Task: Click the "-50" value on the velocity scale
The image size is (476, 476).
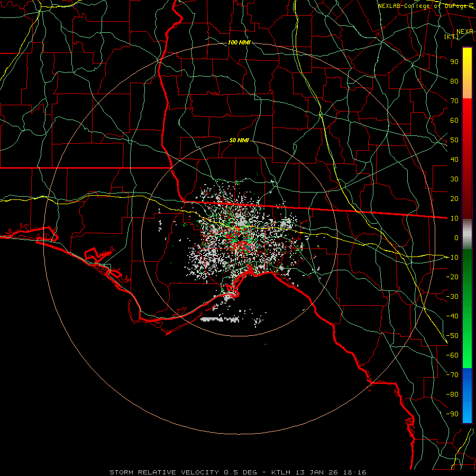Action: point(452,336)
